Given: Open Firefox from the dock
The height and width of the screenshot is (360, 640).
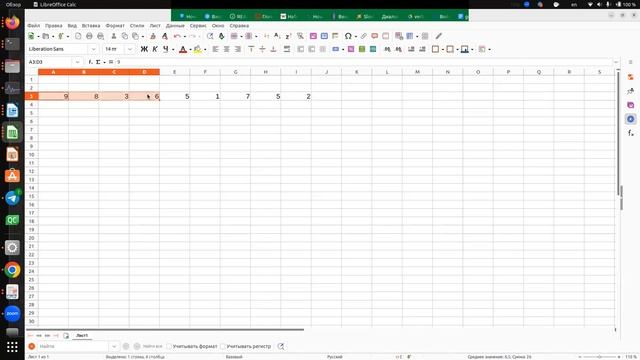Looking at the screenshot, I should click(x=12, y=22).
